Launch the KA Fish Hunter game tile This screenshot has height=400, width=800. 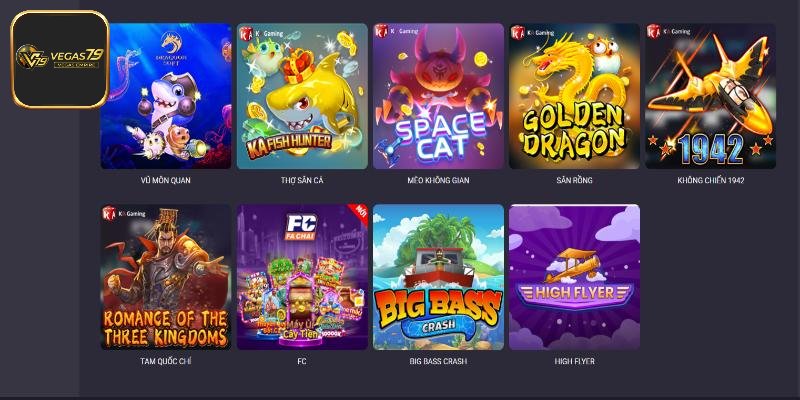(302, 96)
